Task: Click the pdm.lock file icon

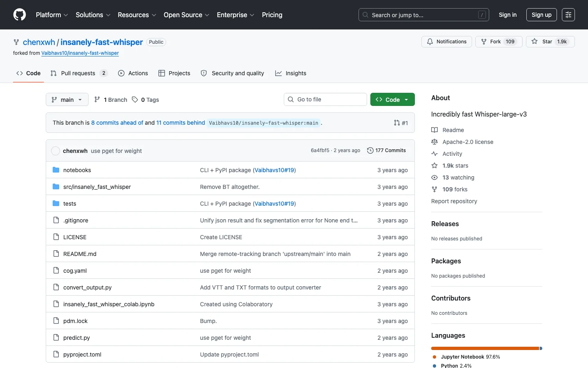Action: (x=56, y=321)
